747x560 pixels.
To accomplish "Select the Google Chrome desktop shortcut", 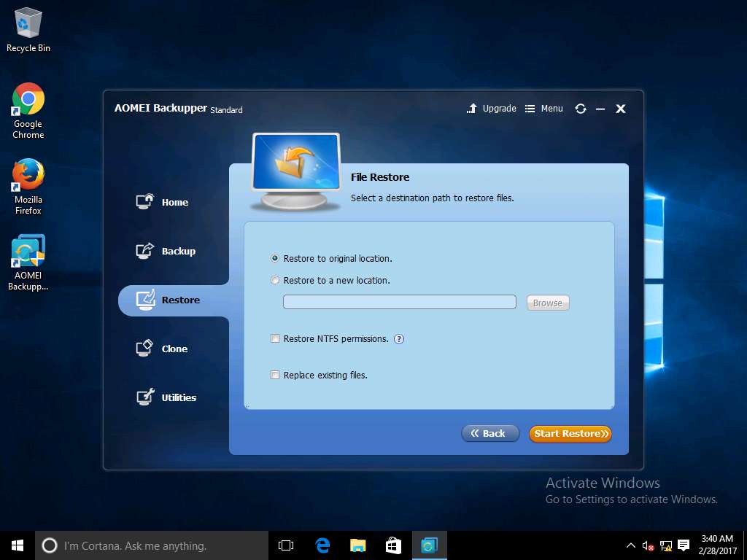I will 28,111.
